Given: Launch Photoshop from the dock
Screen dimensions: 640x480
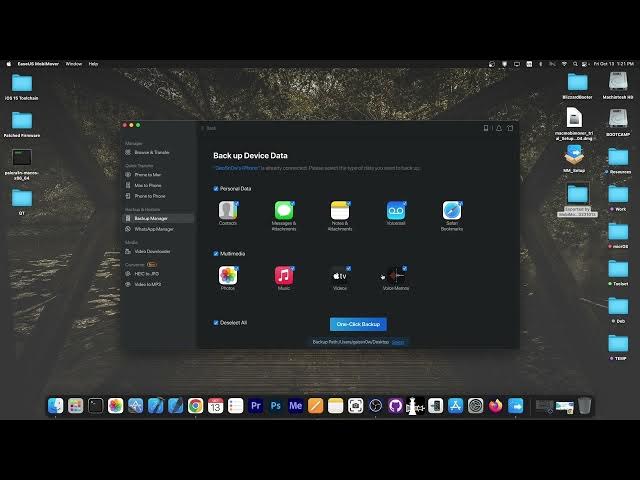Looking at the screenshot, I should point(276,406).
